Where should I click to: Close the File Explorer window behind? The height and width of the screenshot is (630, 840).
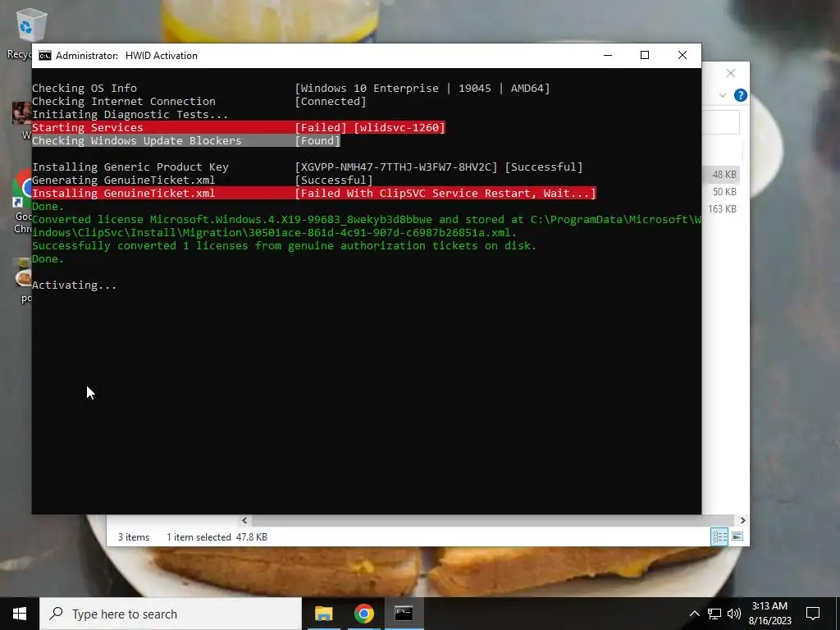pos(731,73)
